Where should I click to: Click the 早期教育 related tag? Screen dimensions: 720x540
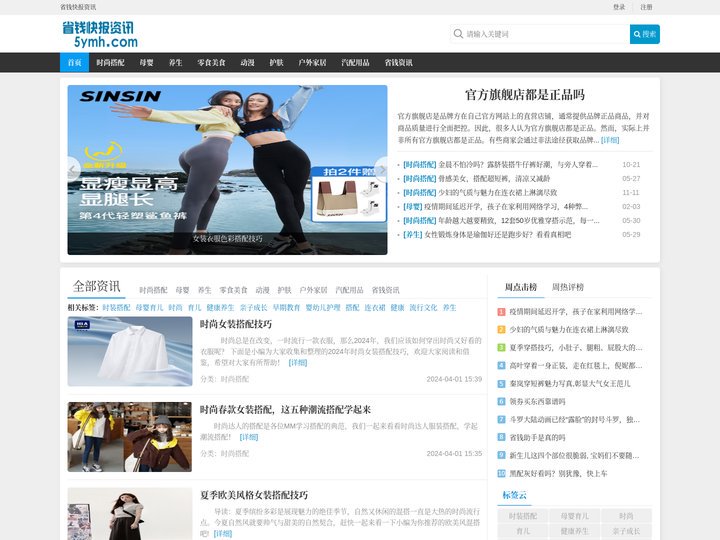coord(286,308)
